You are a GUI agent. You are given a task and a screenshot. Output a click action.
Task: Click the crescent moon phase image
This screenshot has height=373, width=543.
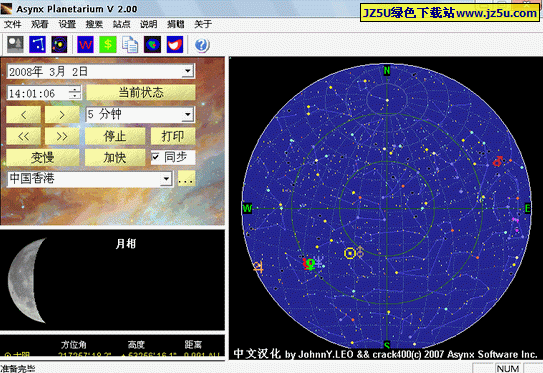pos(27,280)
